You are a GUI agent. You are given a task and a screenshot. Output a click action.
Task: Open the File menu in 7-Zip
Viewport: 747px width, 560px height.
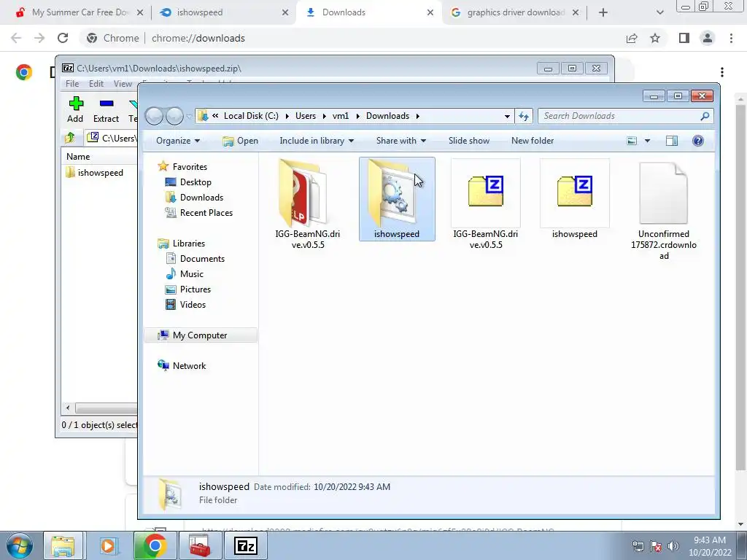pyautogui.click(x=72, y=83)
